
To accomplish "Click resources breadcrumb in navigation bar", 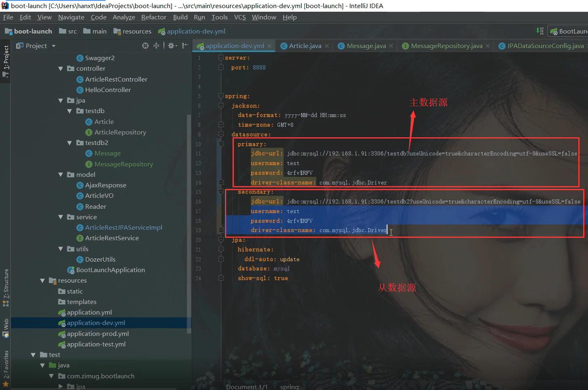I will 132,31.
